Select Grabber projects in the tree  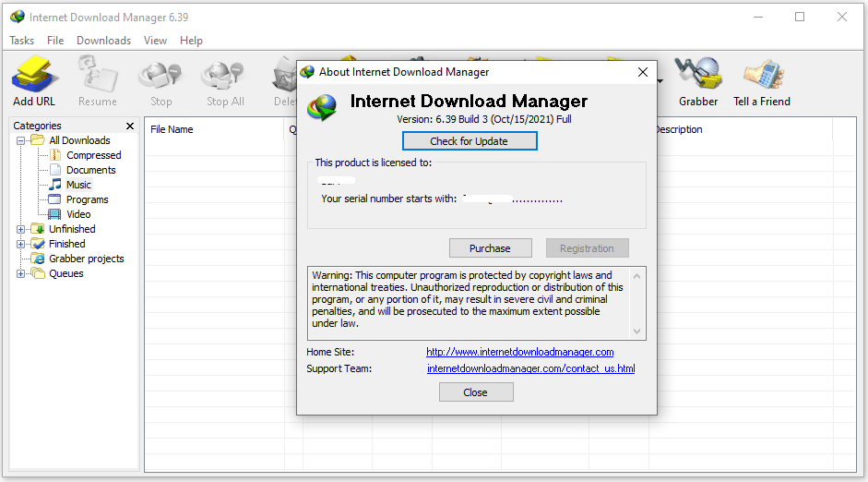87,259
